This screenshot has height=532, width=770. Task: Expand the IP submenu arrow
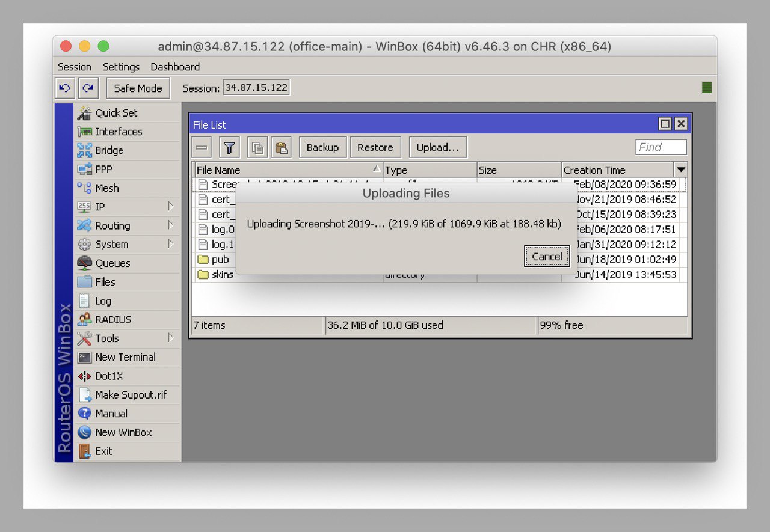click(171, 206)
